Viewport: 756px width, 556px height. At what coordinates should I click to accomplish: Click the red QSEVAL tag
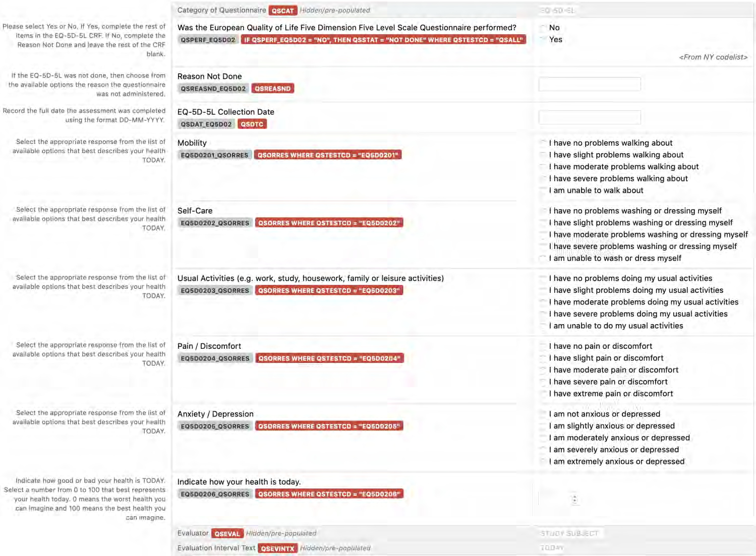tap(227, 534)
